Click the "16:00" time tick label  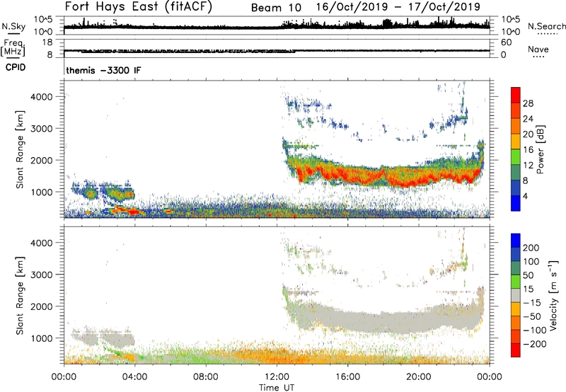[x=347, y=377]
